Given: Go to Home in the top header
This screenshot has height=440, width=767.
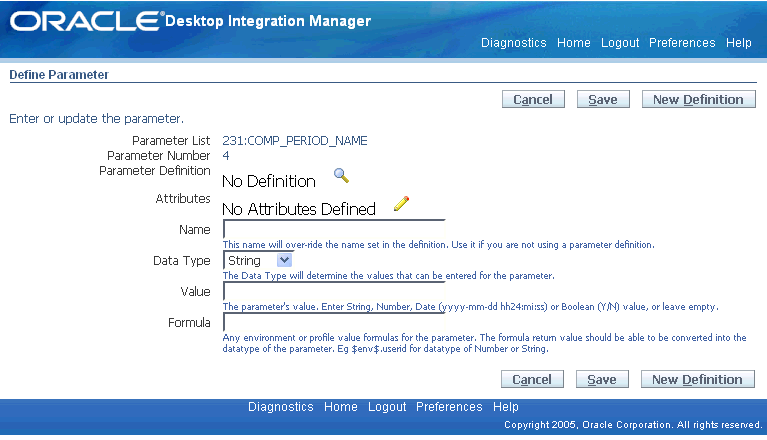Looking at the screenshot, I should click(573, 43).
